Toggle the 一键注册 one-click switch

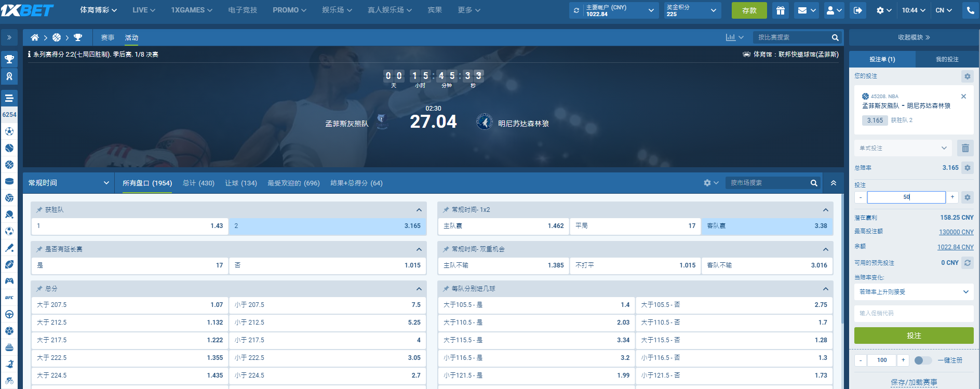click(922, 360)
